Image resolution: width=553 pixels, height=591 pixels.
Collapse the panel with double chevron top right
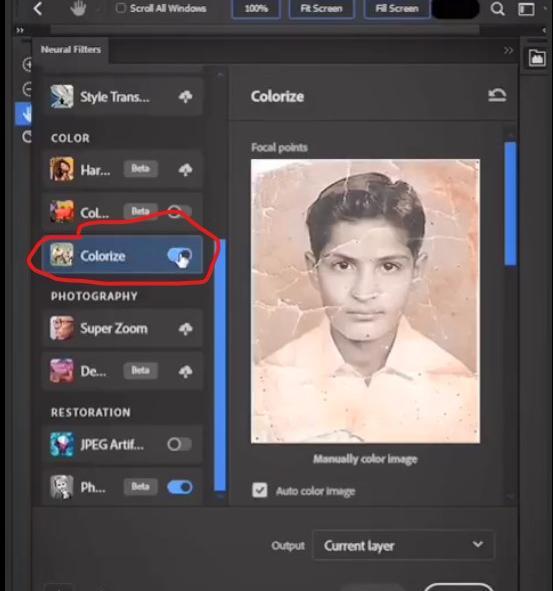508,50
